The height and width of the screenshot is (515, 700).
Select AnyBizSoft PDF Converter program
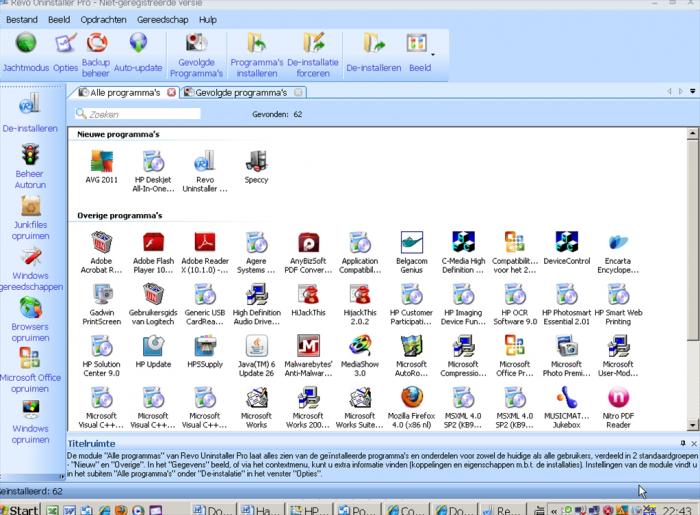coord(308,253)
